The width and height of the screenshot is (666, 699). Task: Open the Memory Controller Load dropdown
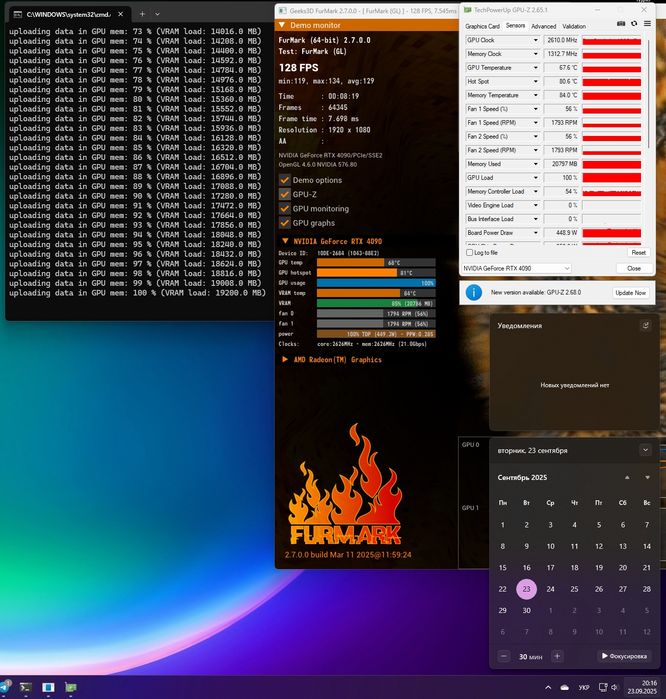535,192
